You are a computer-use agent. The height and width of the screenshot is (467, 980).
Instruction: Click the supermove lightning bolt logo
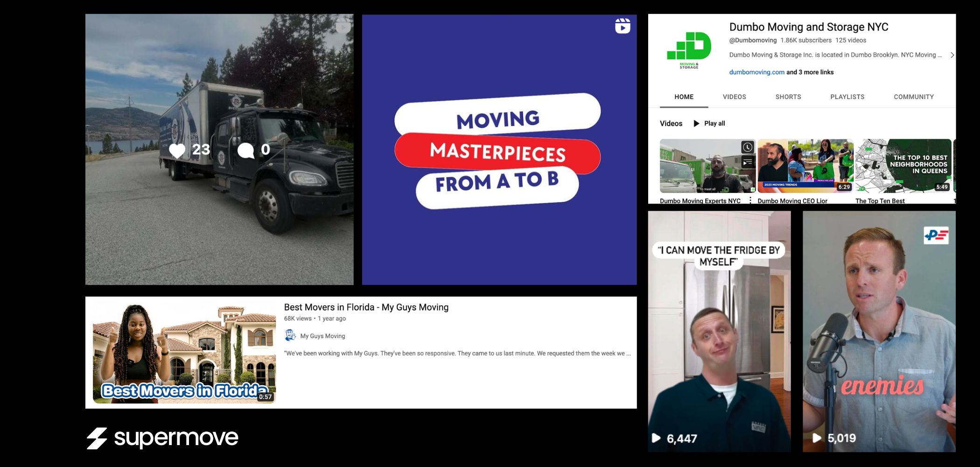[97, 439]
